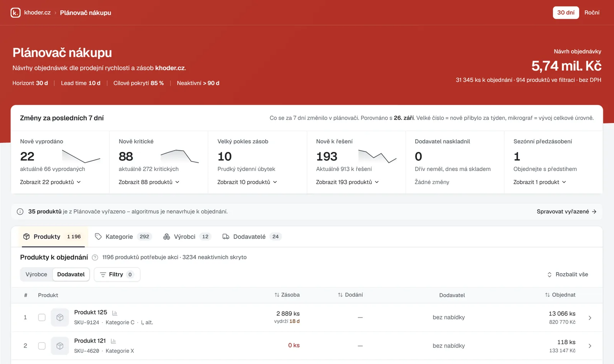Click Rozbalit vše
Screen dimensions: 614x364
pos(568,275)
